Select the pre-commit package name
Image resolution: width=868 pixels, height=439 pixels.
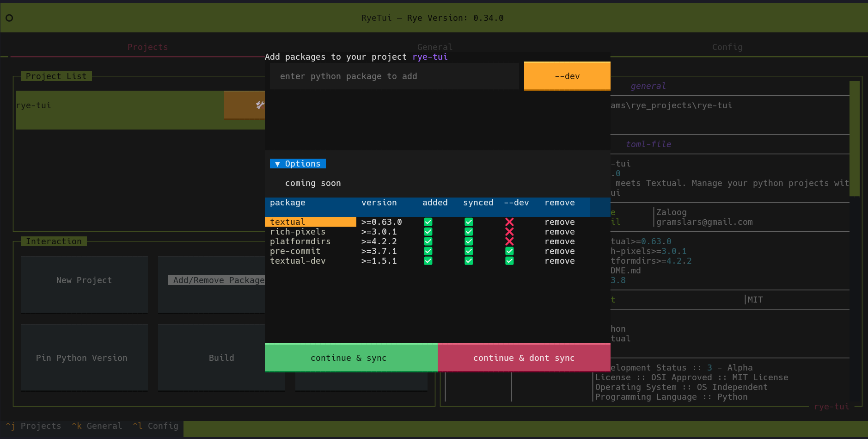tap(295, 251)
